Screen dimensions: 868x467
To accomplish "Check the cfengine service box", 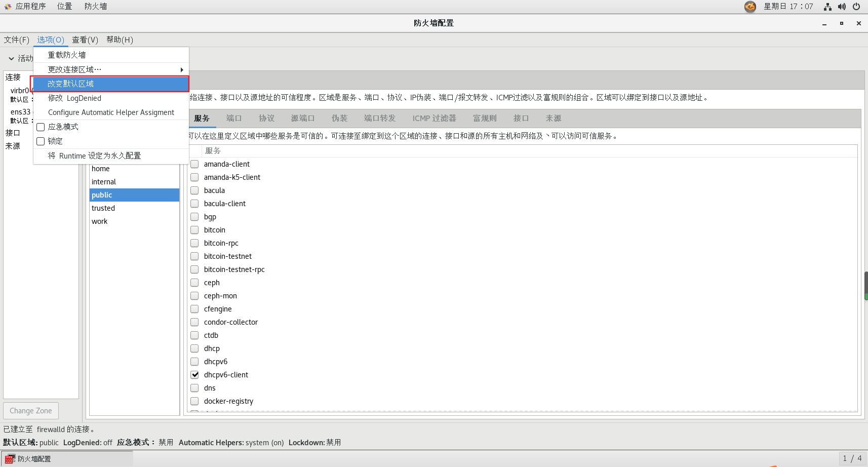I will (x=194, y=309).
